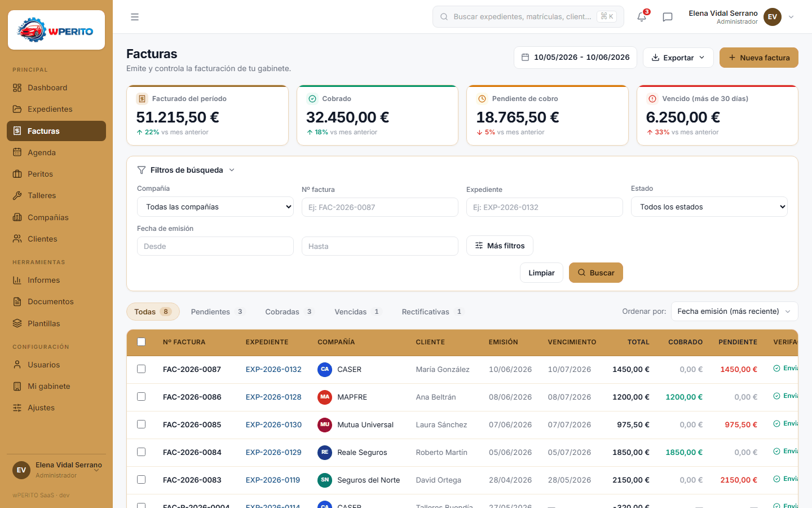Image resolution: width=812 pixels, height=508 pixels.
Task: Click the Clientes sidebar icon
Action: point(17,239)
